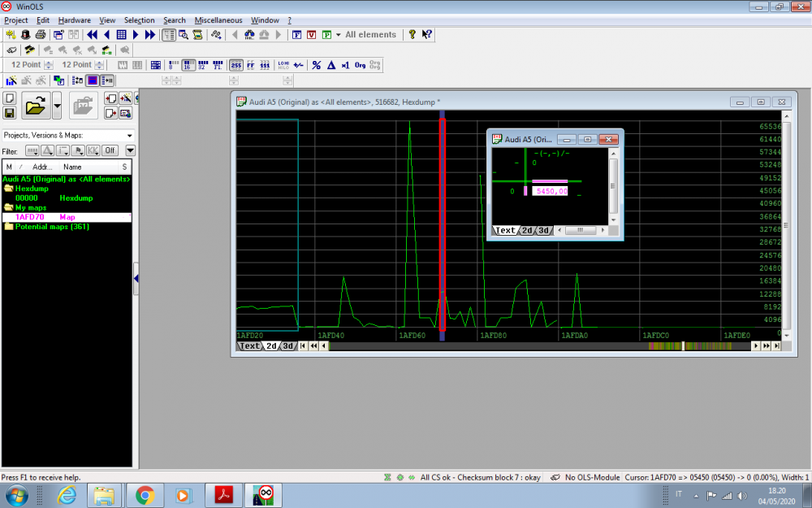This screenshot has height=508, width=812.
Task: Go to previous map with single left arrow
Action: [106, 35]
